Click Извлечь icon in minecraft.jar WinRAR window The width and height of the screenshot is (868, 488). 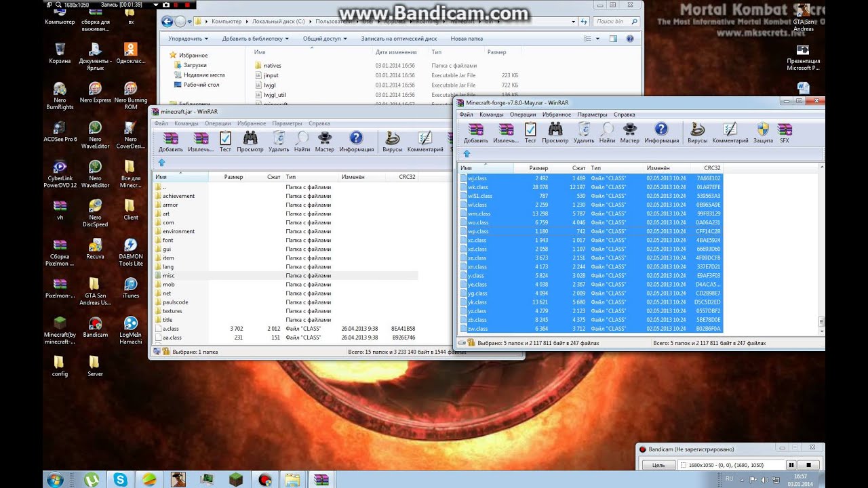pos(201,141)
